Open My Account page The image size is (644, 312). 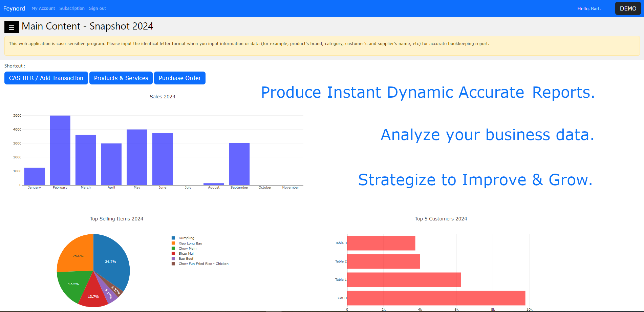pyautogui.click(x=43, y=8)
